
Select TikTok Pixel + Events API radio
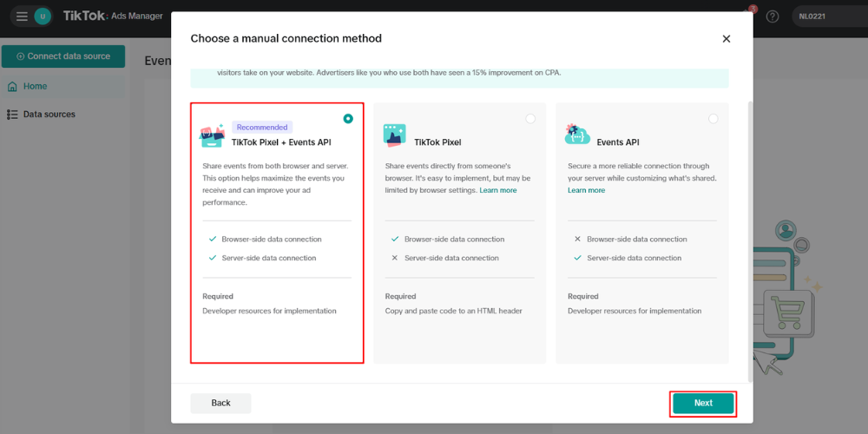click(x=348, y=118)
